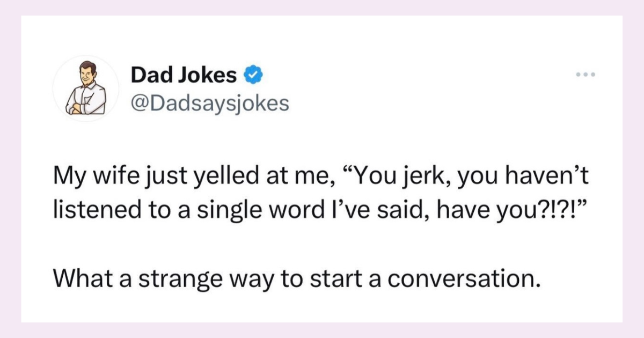The image size is (644, 338).
Task: Open the @Dadsaysjokes profile handle
Action: [x=210, y=104]
